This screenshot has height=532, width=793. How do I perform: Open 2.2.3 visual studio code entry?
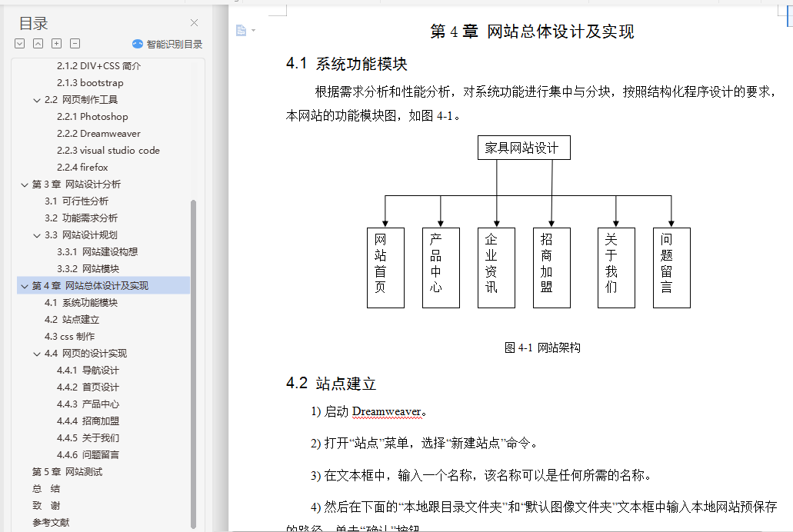tap(108, 150)
